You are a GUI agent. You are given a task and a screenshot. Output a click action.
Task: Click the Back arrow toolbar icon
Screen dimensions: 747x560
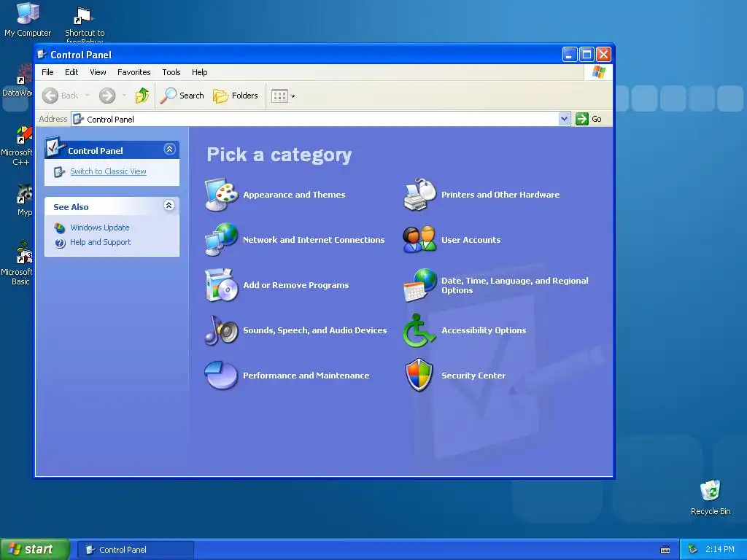(50, 96)
